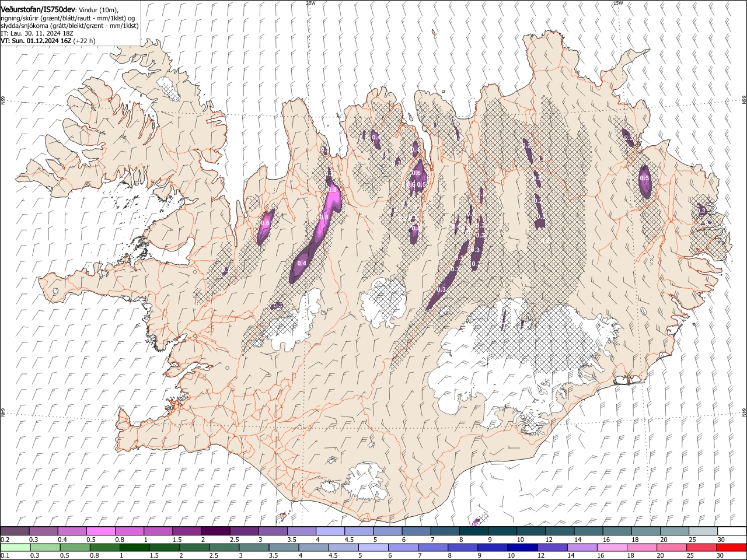
Task: Click the 0.5 value on the eastern purple blob
Action: [x=644, y=178]
